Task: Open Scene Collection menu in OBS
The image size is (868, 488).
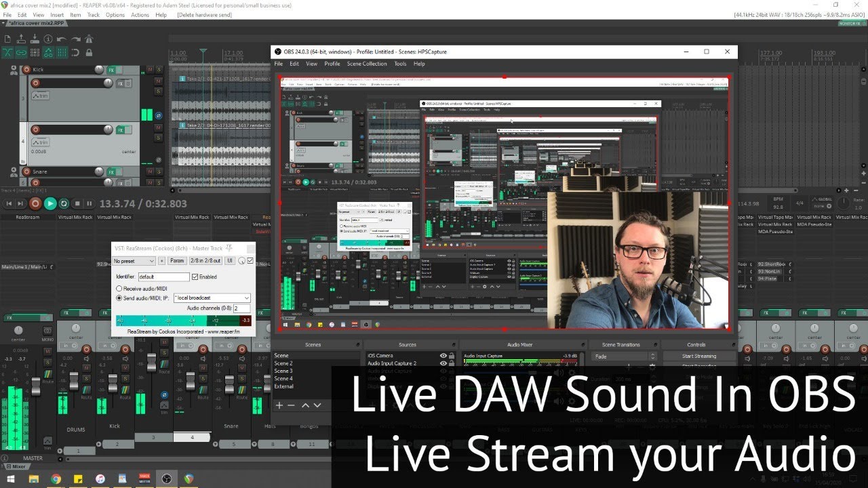Action: 367,64
